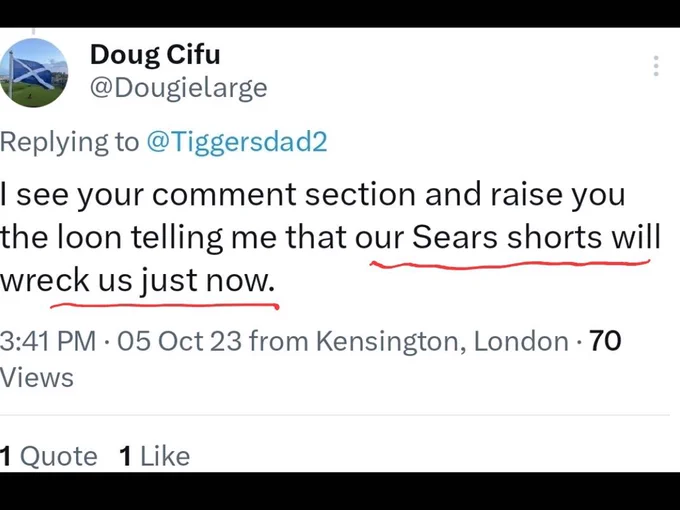Open the 1 Like list

[155, 456]
